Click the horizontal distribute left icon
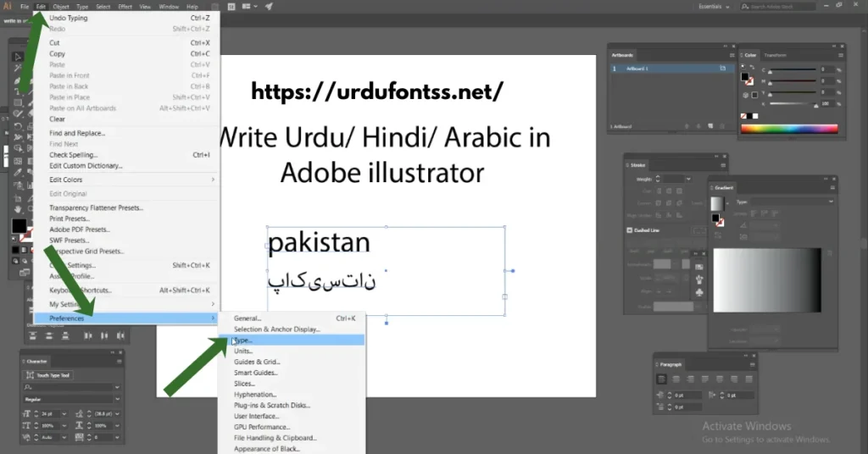This screenshot has height=454, width=868. click(x=87, y=335)
